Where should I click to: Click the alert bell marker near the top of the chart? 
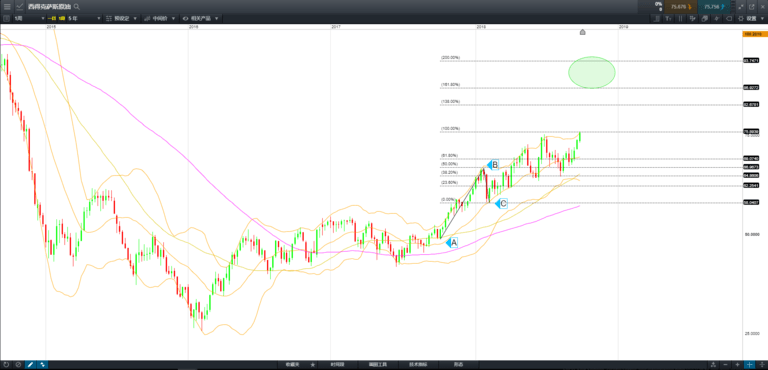tap(582, 32)
